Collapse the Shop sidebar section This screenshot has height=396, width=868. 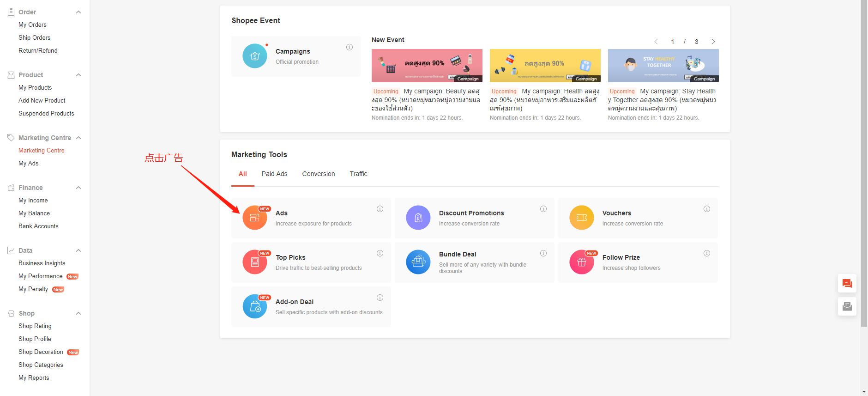(x=78, y=313)
